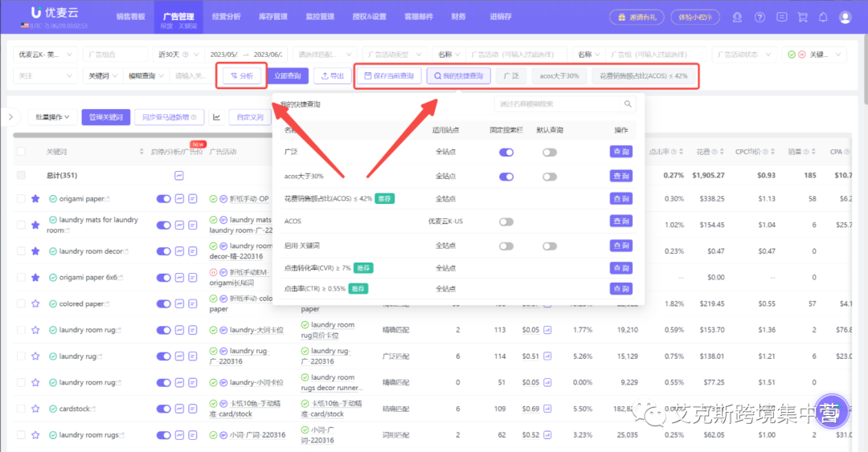868x452 pixels.
Task: Switch to the 库存管理 menu tab
Action: 273,17
